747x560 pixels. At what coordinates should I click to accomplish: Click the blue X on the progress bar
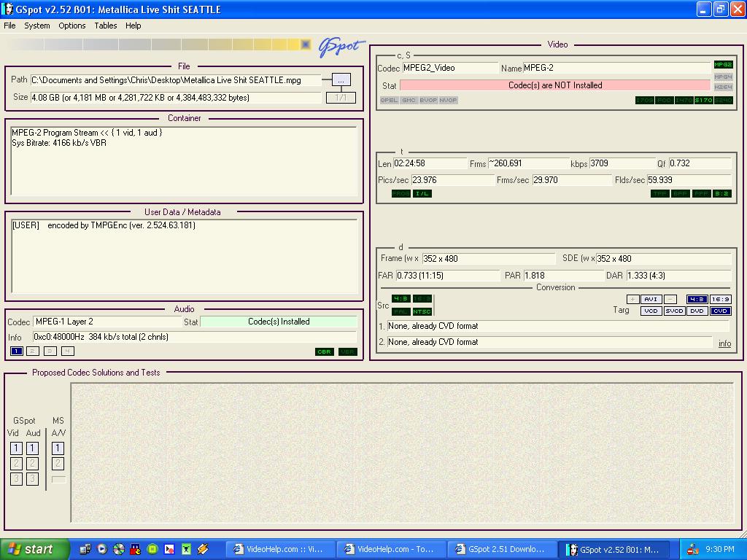click(x=306, y=44)
